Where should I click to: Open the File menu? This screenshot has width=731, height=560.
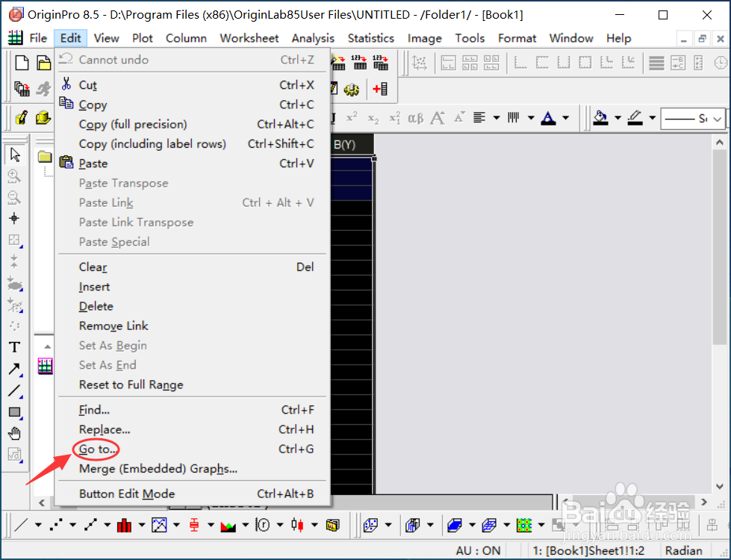pos(38,38)
